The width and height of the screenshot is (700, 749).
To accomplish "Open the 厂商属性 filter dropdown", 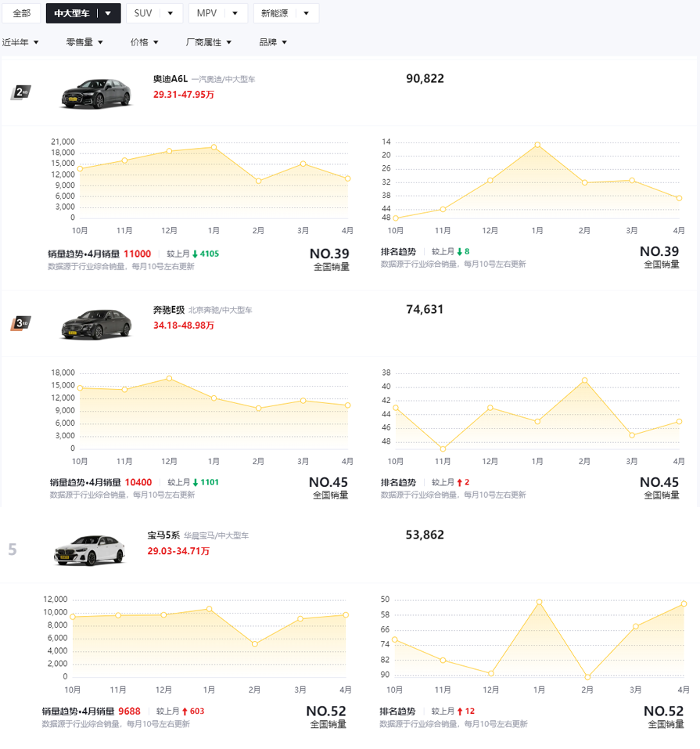I will (209, 42).
